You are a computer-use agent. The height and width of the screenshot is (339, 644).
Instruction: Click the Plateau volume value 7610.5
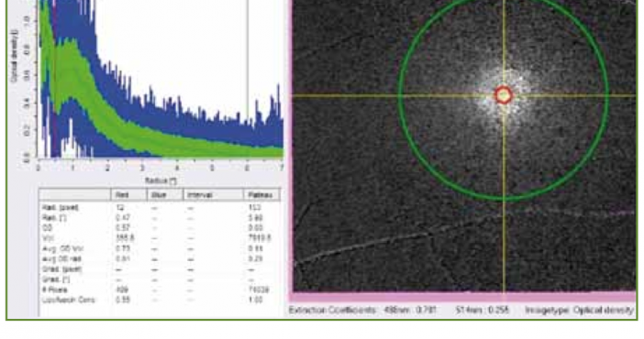[260, 238]
